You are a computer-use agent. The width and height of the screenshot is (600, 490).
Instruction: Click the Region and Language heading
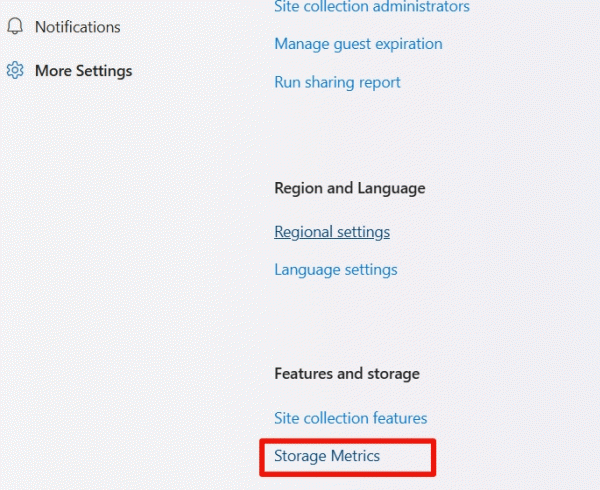349,188
